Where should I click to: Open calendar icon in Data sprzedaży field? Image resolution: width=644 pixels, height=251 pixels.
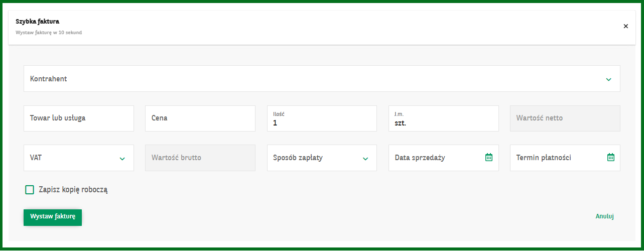(489, 157)
